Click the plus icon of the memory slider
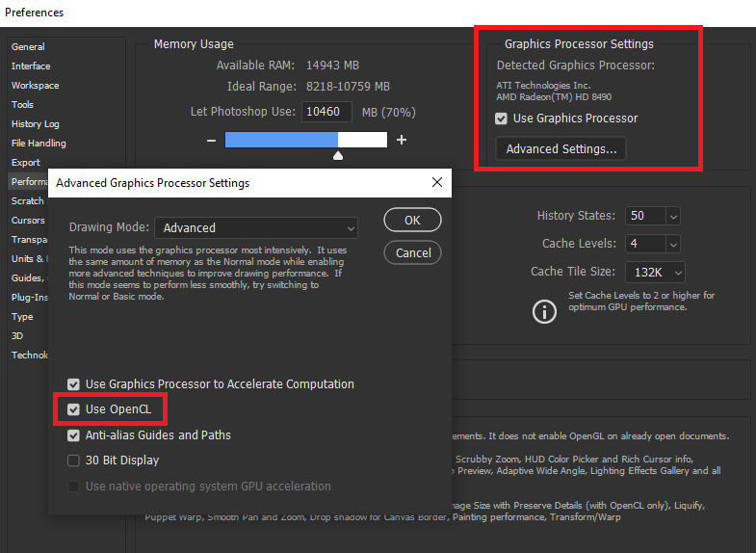This screenshot has height=553, width=756. tap(402, 140)
